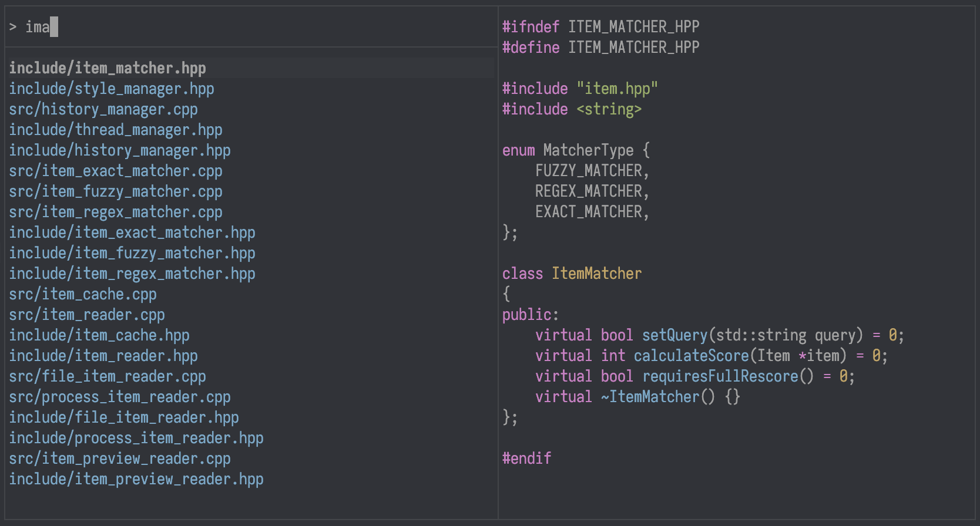The height and width of the screenshot is (526, 980).
Task: Select include/thread_manager.hpp result
Action: coord(116,130)
